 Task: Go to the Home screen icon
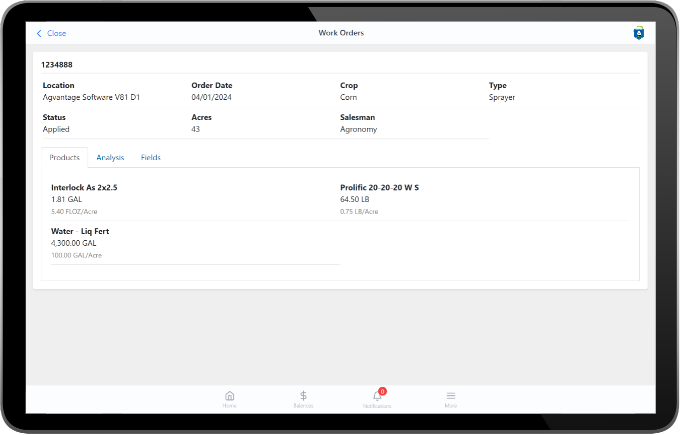point(230,398)
